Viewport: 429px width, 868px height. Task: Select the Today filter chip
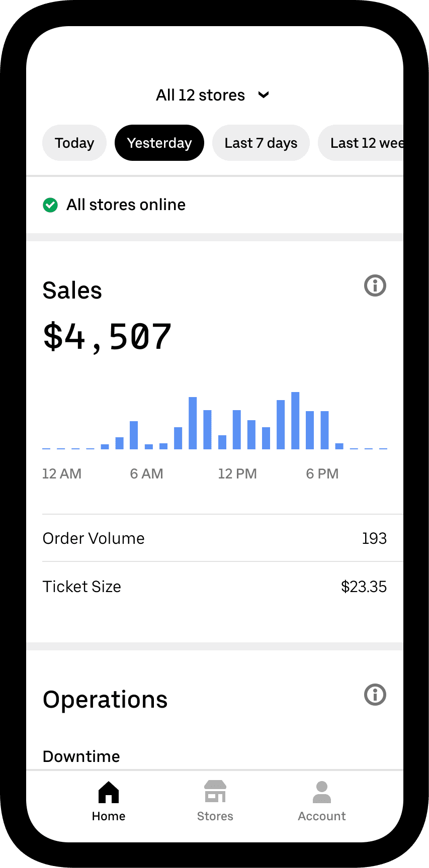[x=74, y=143]
